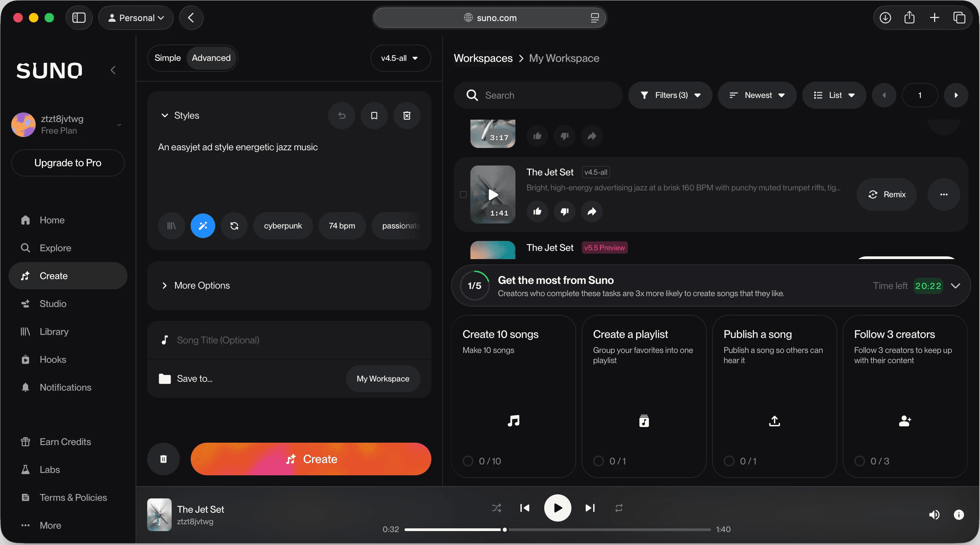Change sort order from Newest
This screenshot has height=545, width=980.
757,95
